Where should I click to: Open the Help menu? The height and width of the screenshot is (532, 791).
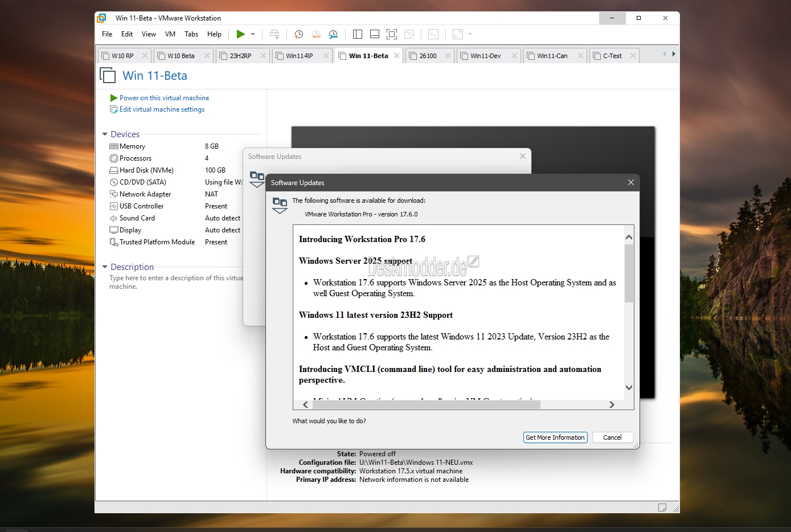coord(214,34)
